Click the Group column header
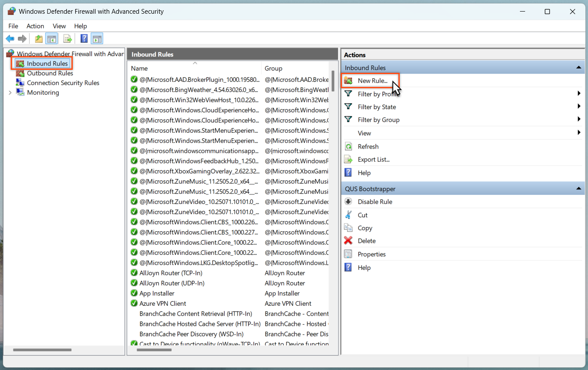 point(295,68)
